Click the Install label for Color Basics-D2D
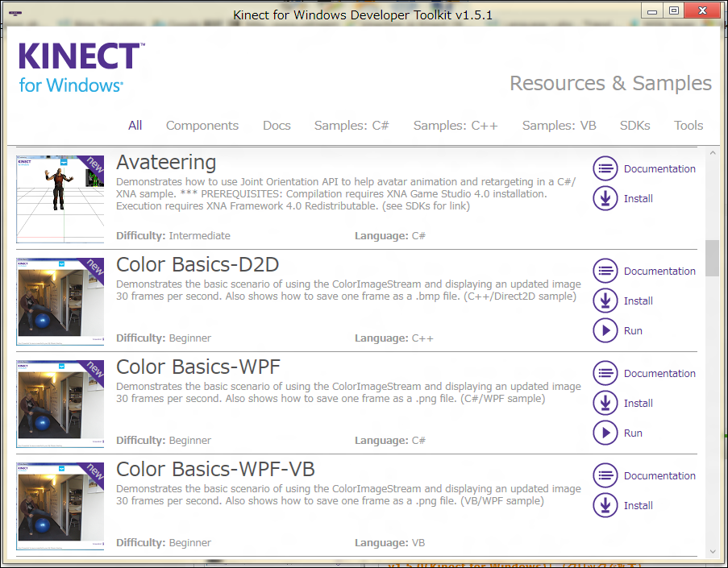The image size is (728, 568). [639, 301]
